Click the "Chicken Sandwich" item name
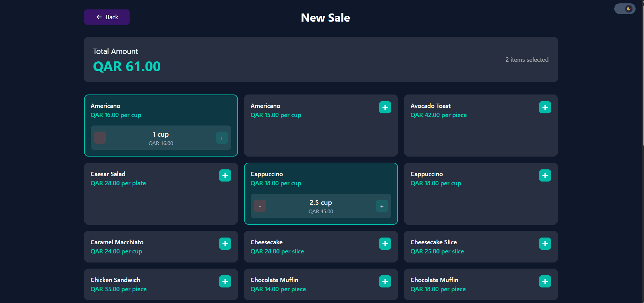Image resolution: width=644 pixels, height=303 pixels. coord(115,280)
